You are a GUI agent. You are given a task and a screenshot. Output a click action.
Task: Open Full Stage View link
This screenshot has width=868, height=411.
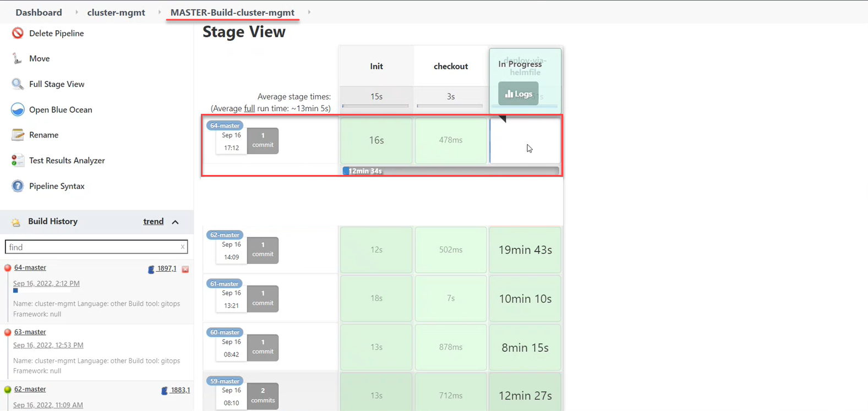pos(57,84)
